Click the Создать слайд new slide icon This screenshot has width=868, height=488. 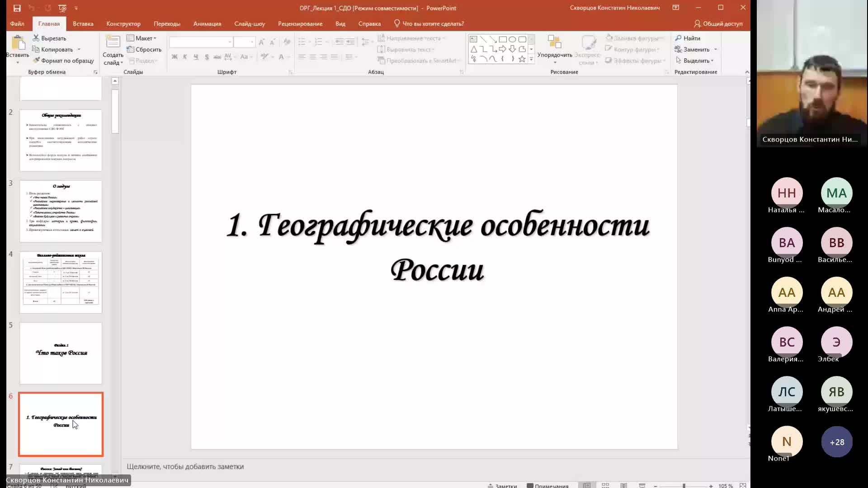[113, 42]
